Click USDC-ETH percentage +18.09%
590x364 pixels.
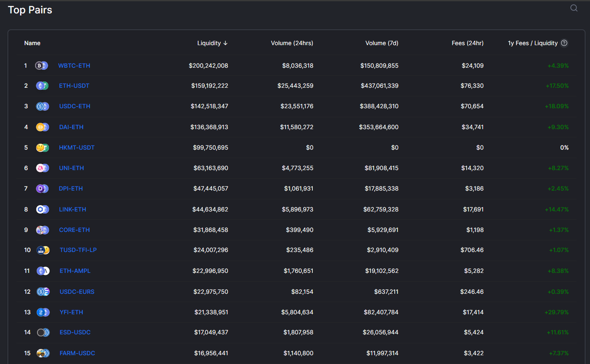pyautogui.click(x=557, y=106)
